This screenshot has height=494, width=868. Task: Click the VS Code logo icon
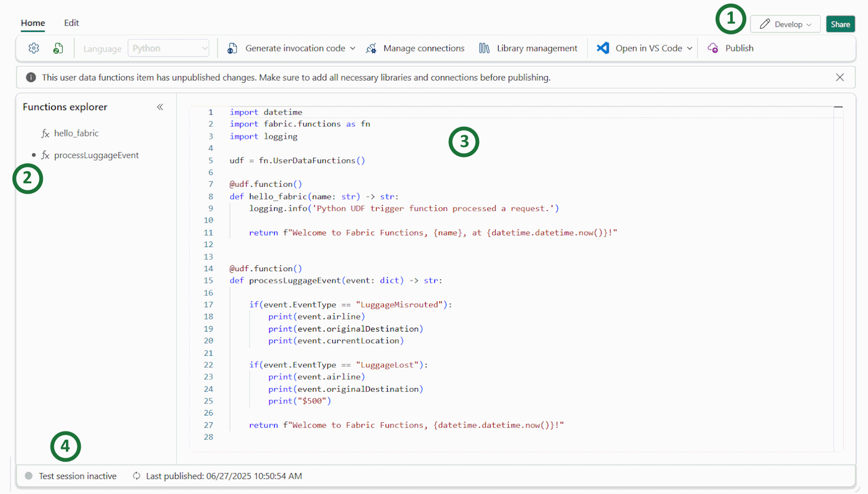pyautogui.click(x=603, y=48)
